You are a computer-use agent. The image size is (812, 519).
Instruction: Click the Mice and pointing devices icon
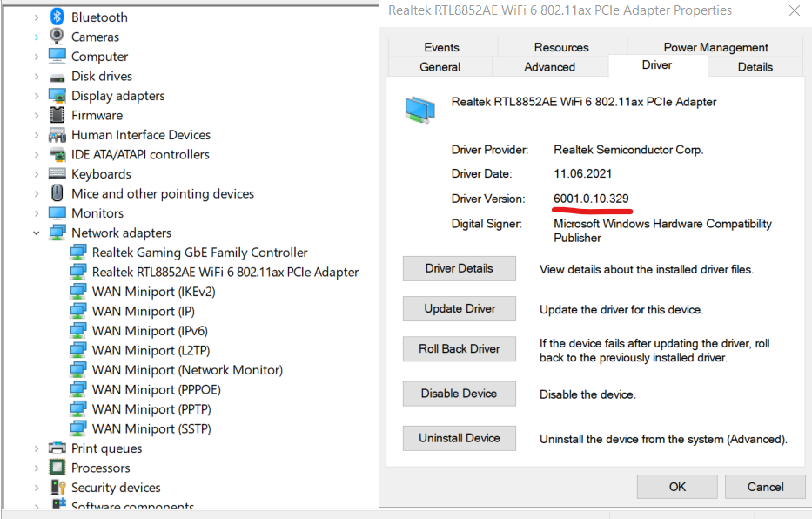coord(57,193)
